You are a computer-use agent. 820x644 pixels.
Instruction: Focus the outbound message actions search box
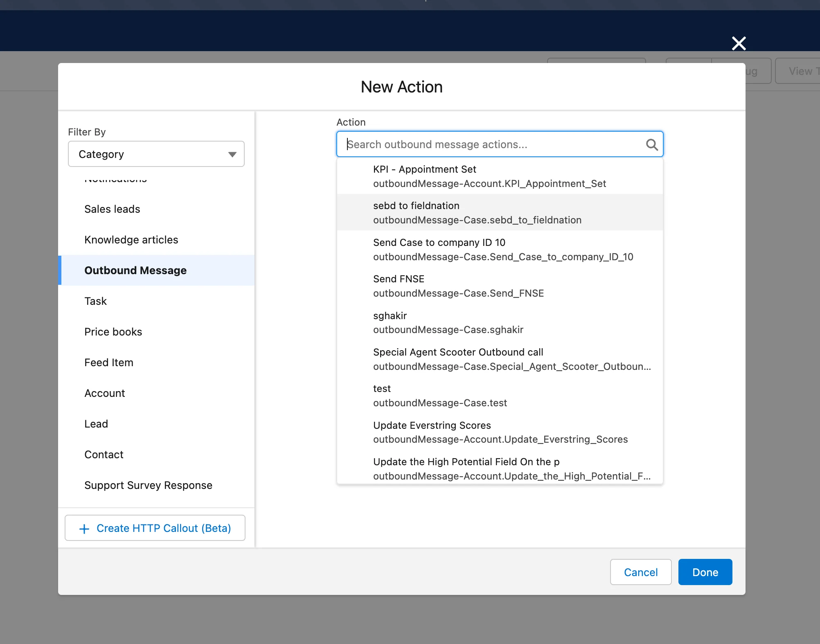491,144
